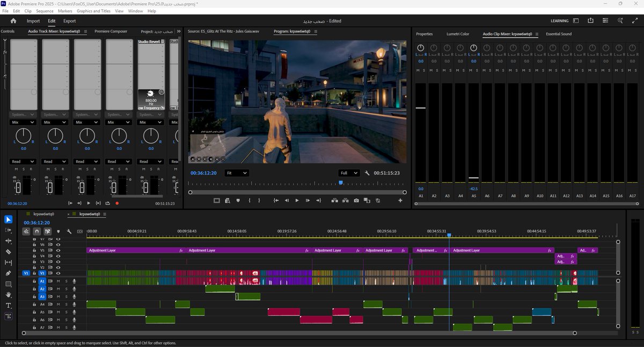Click Export Frame camera icon
644x347 pixels.
click(356, 200)
